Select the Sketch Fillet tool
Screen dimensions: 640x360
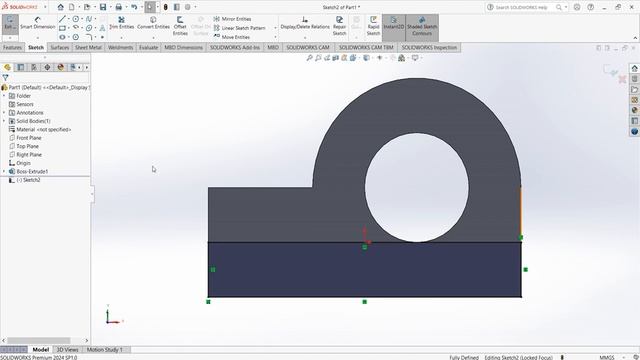[x=89, y=37]
